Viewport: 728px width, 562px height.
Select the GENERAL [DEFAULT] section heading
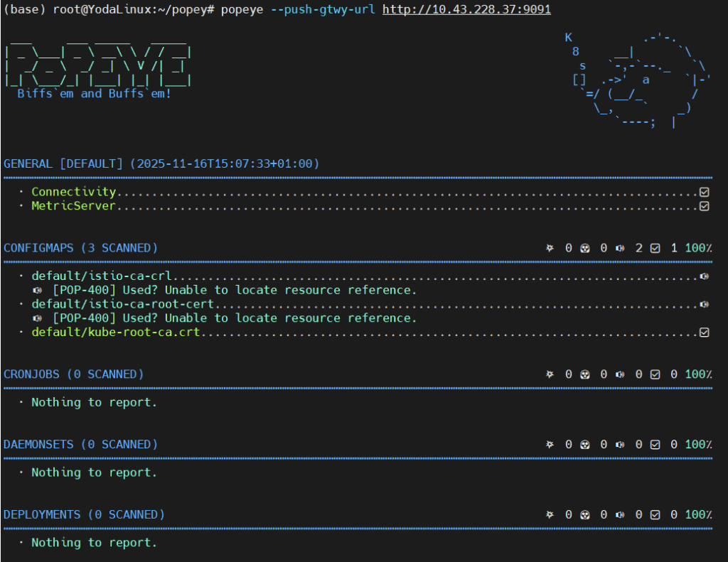click(x=63, y=164)
